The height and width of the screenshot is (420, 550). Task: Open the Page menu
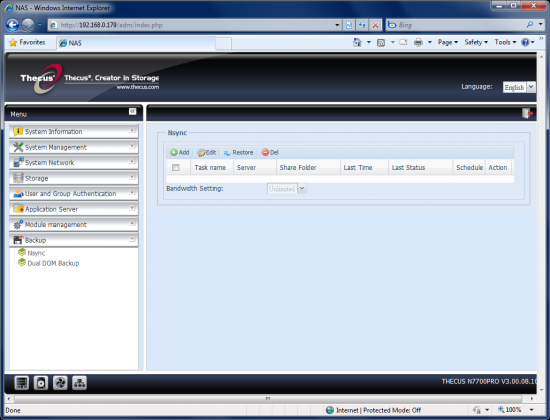(448, 42)
